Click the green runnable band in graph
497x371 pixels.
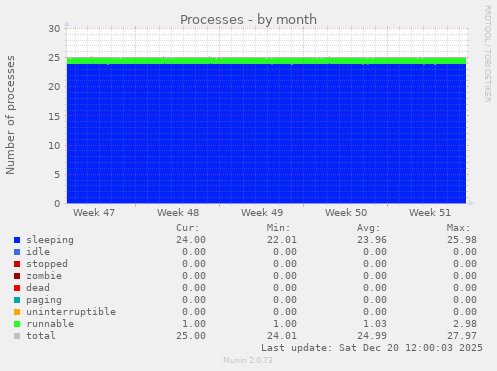(266, 61)
